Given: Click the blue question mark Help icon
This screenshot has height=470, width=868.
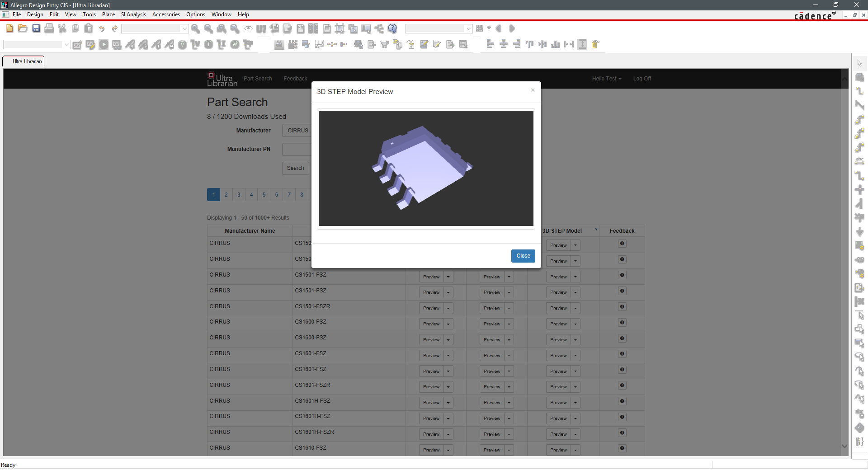Looking at the screenshot, I should coord(392,28).
